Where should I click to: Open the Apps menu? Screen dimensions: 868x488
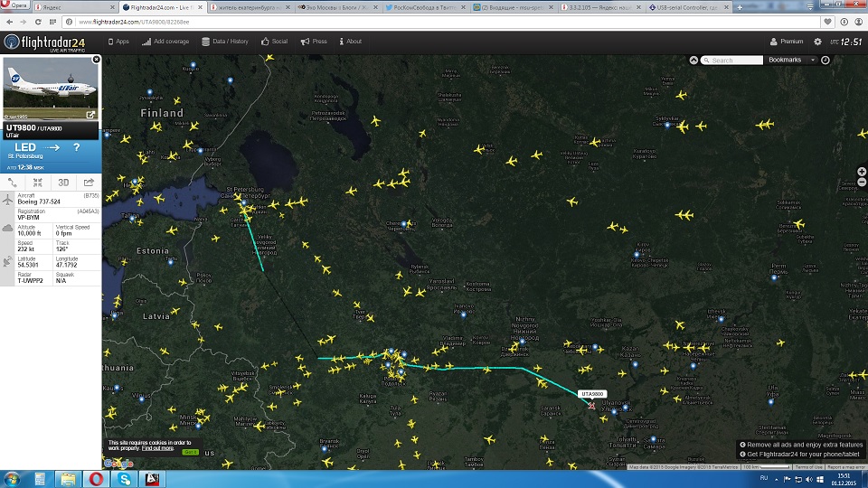(118, 42)
